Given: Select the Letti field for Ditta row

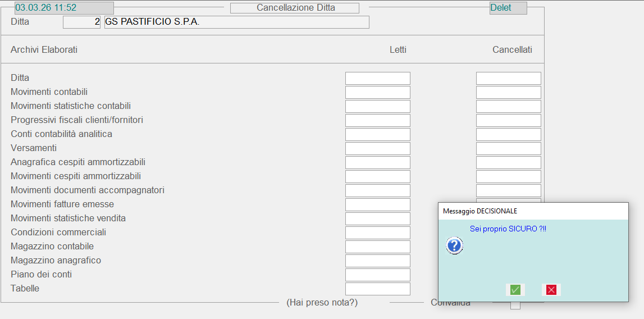Looking at the screenshot, I should [x=377, y=78].
